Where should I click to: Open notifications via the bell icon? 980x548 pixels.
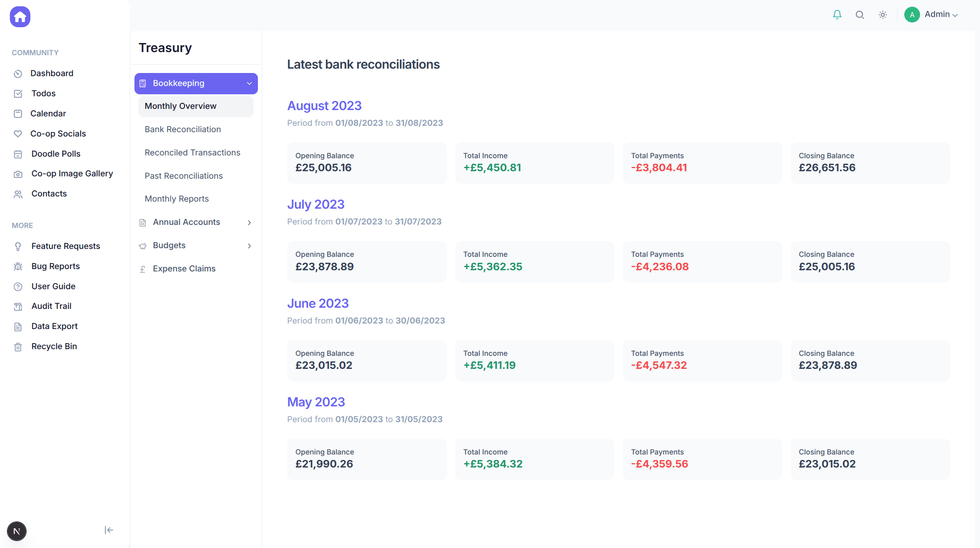pos(837,15)
